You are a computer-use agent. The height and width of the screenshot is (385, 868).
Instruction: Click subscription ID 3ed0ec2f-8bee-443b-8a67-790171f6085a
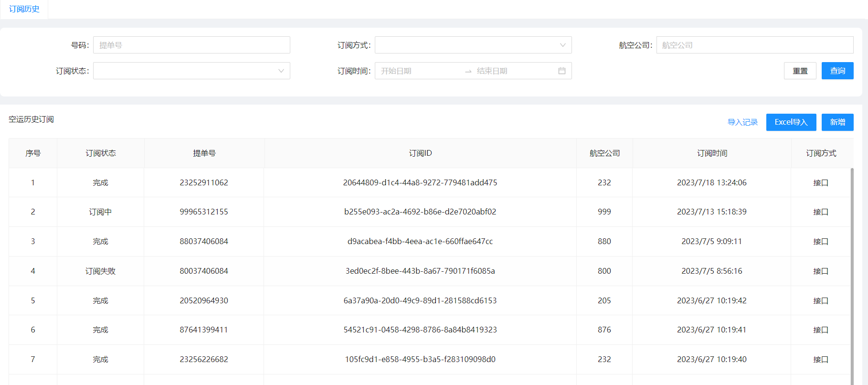pos(420,271)
